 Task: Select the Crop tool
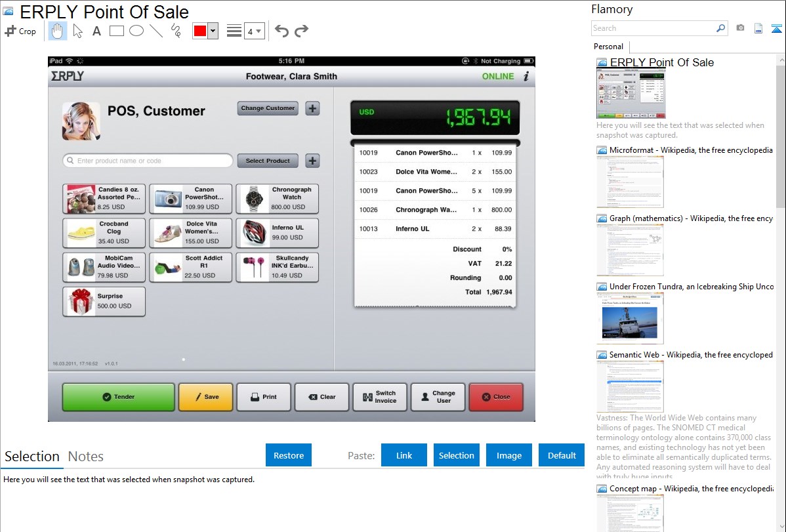pyautogui.click(x=20, y=31)
